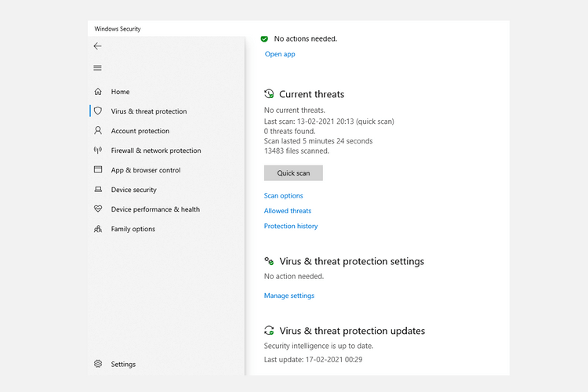The image size is (588, 392).
Task: Open Device performance & health section
Action: point(155,209)
